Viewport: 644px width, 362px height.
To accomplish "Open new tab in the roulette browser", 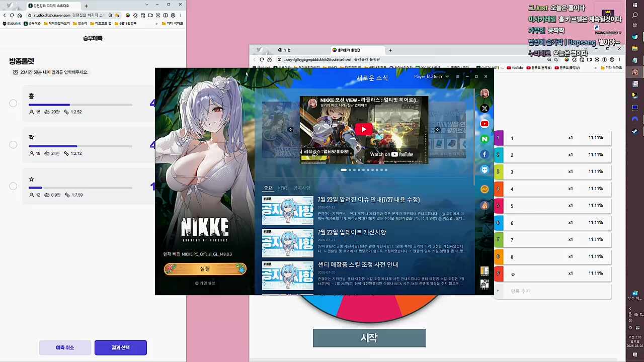I will [390, 50].
